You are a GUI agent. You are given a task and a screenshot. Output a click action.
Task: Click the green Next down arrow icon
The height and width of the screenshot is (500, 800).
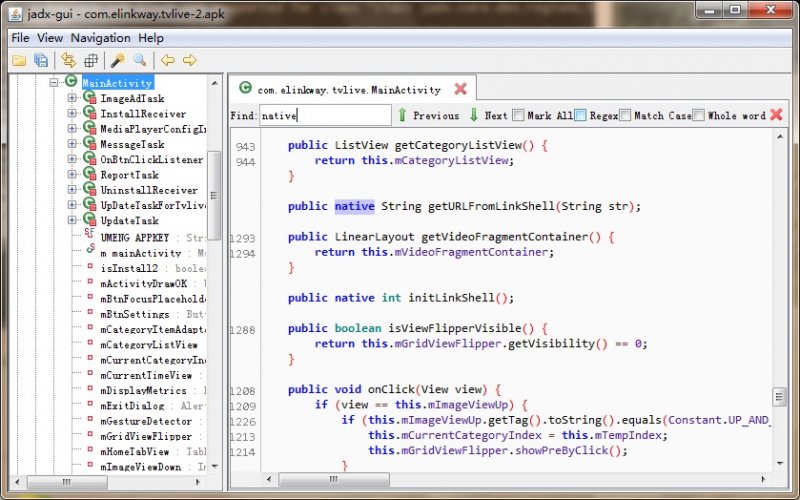tap(473, 115)
